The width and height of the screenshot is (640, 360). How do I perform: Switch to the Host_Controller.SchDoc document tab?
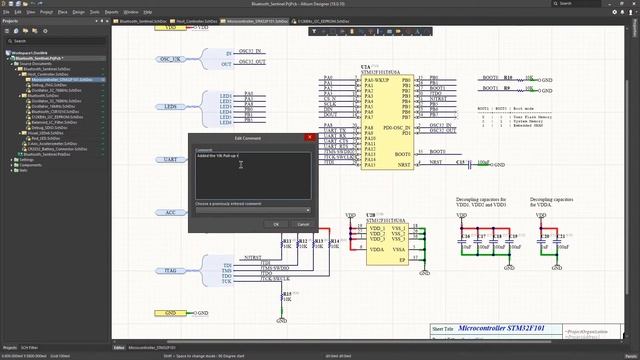[194, 21]
